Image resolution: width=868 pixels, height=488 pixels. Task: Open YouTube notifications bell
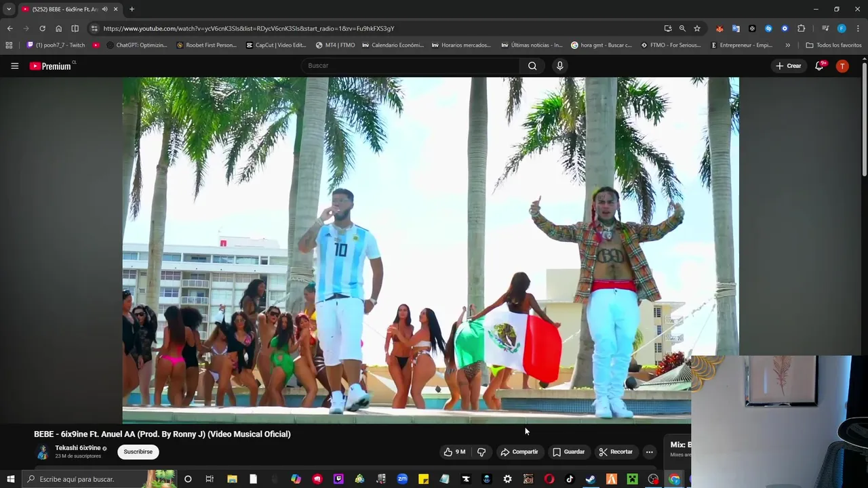pos(819,66)
